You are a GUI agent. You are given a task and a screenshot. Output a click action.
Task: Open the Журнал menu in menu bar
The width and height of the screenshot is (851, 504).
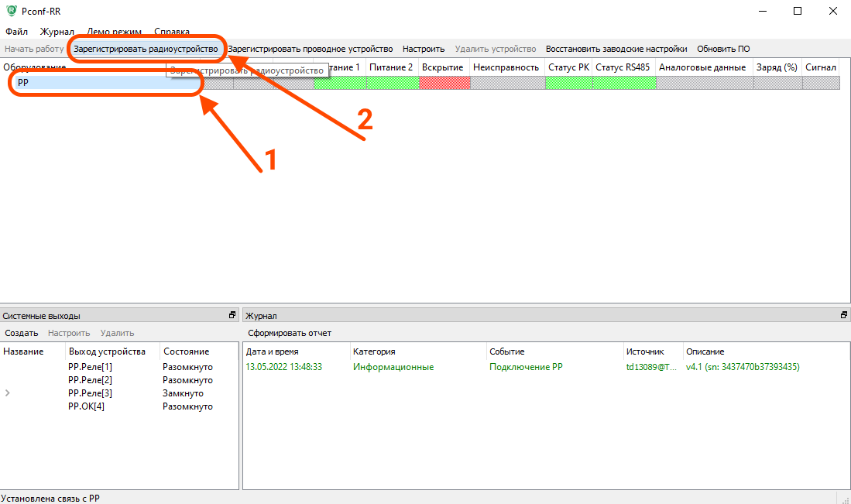57,32
